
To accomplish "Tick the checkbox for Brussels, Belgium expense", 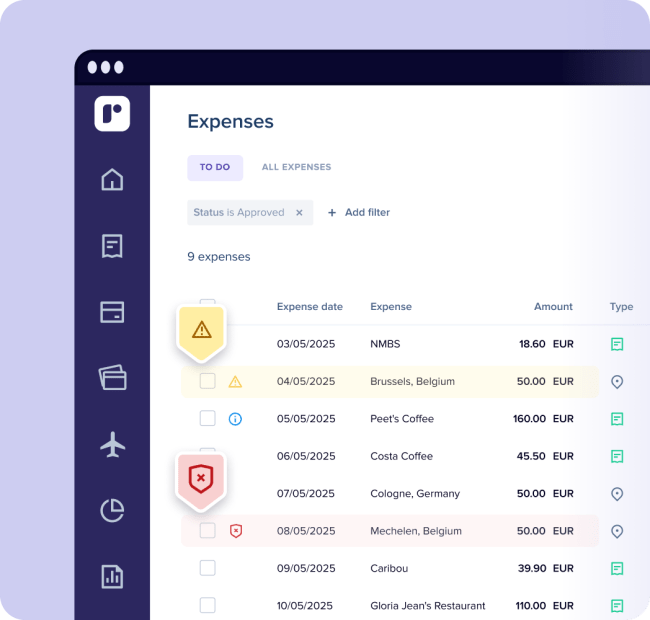I will click(207, 381).
